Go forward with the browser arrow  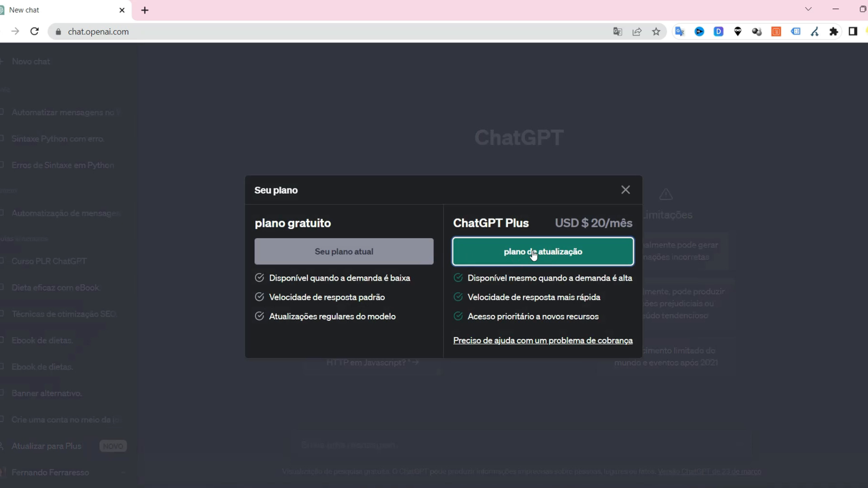15,31
